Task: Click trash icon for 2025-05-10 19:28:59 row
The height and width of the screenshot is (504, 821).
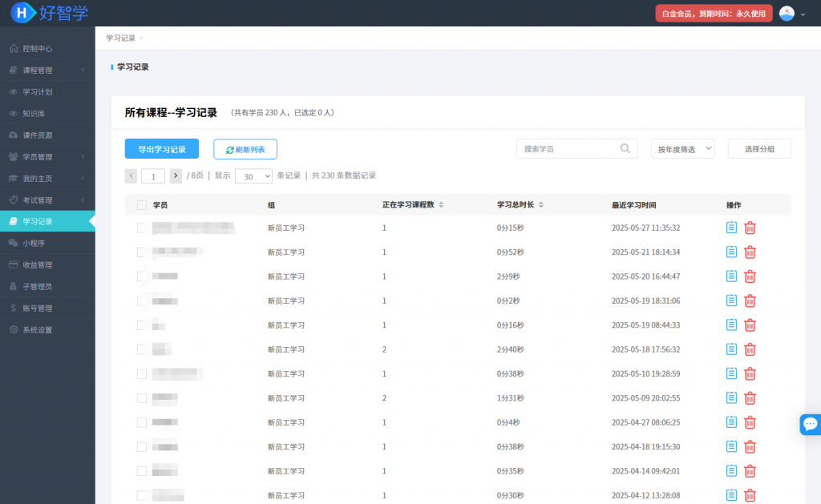Action: coord(750,373)
